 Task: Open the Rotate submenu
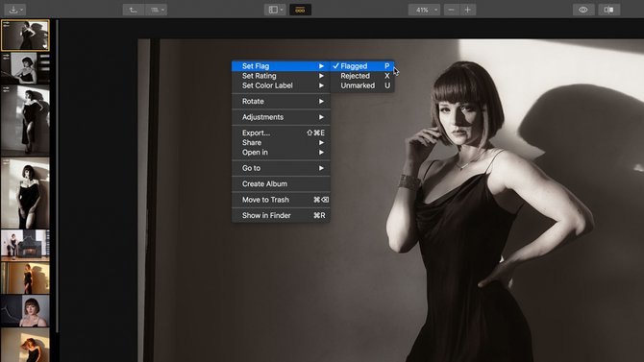click(281, 102)
